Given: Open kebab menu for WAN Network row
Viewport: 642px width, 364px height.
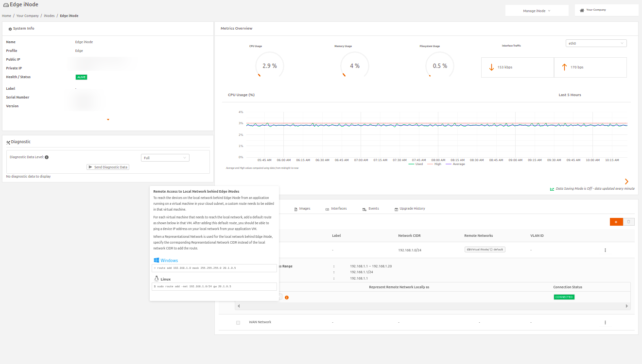Looking at the screenshot, I should point(605,322).
